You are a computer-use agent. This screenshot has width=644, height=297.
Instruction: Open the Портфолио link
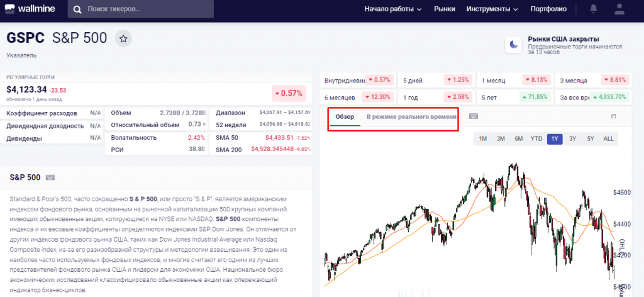pos(548,9)
